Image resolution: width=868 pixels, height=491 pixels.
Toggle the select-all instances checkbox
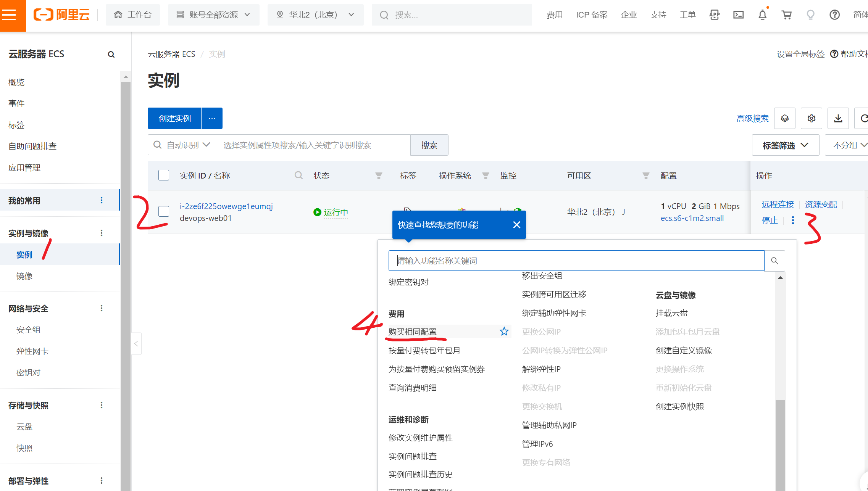tap(164, 175)
